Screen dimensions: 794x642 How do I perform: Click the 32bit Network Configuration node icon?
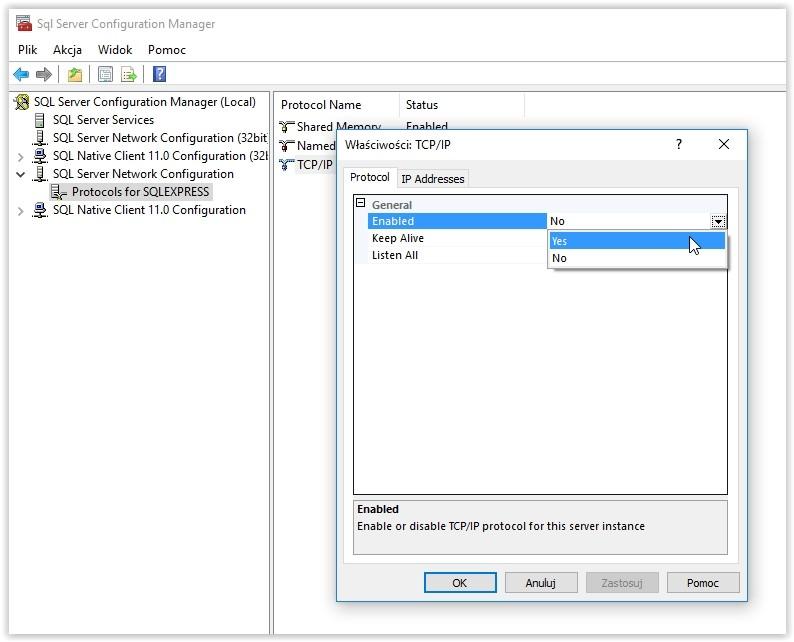click(x=39, y=138)
